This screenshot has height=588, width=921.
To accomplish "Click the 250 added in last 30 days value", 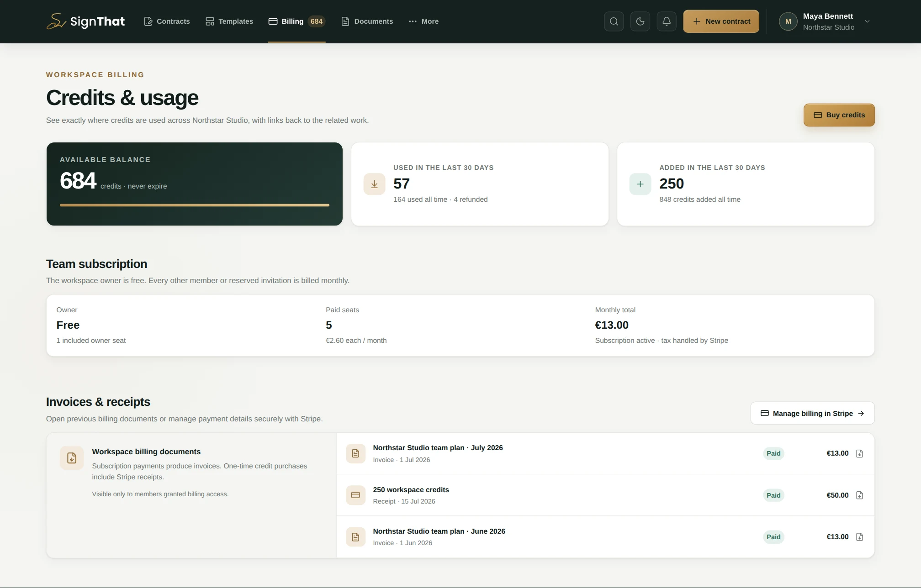I will coord(672,184).
